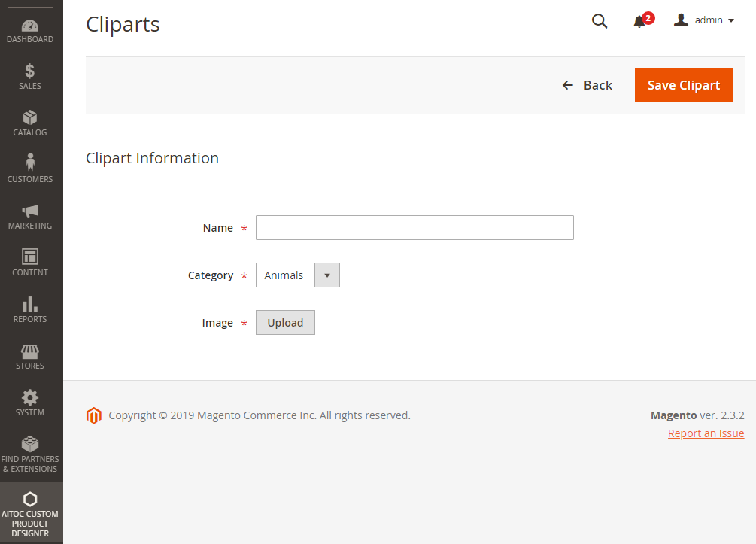
Task: Click the Cliparts page title
Action: pos(123,24)
